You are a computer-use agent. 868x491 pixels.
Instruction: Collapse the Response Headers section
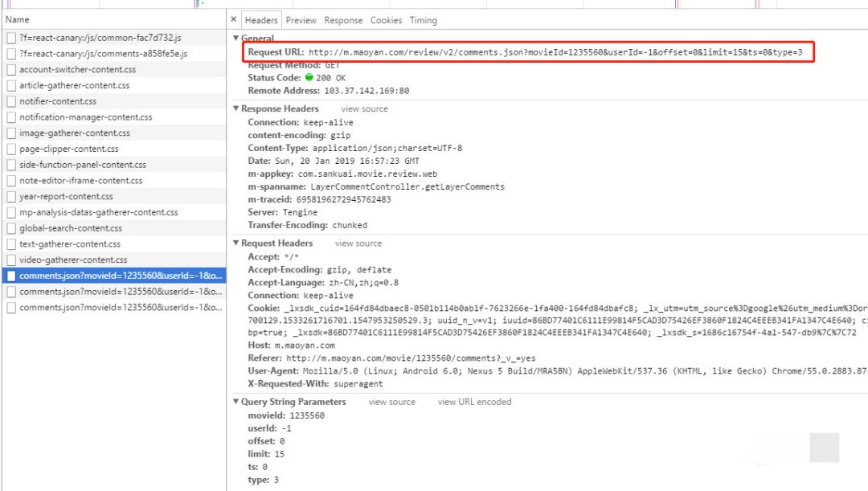pos(235,108)
